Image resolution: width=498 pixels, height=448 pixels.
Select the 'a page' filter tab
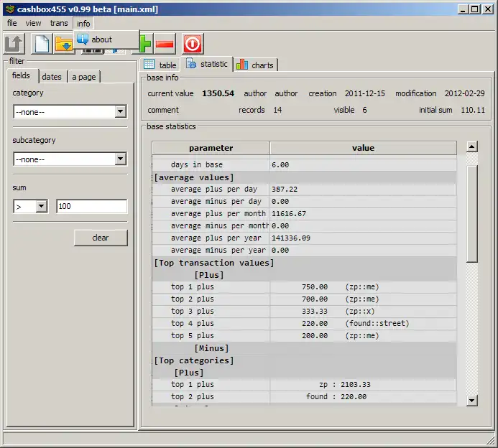click(x=83, y=77)
